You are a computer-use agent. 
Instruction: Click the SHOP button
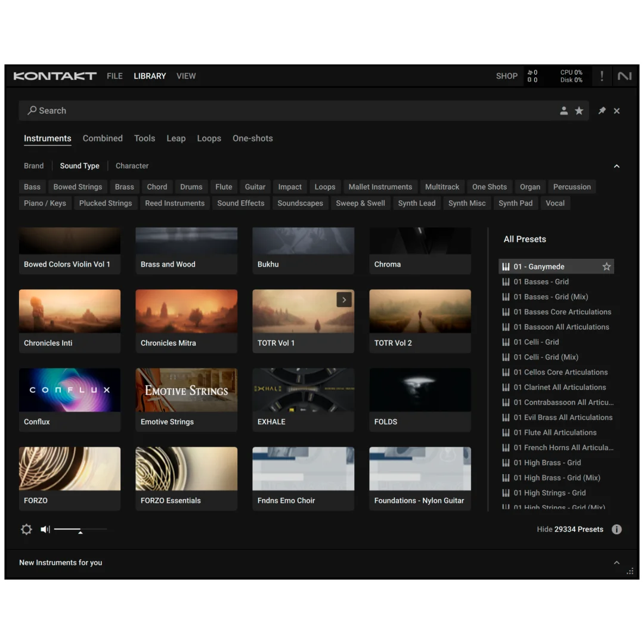point(506,76)
